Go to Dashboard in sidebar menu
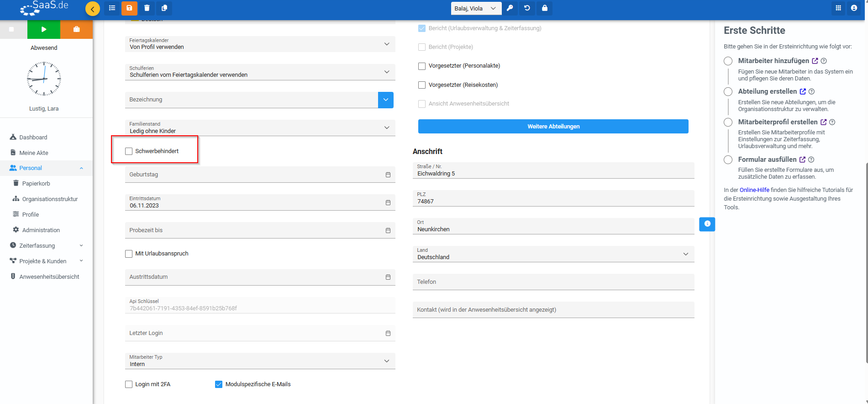868x404 pixels. 33,137
